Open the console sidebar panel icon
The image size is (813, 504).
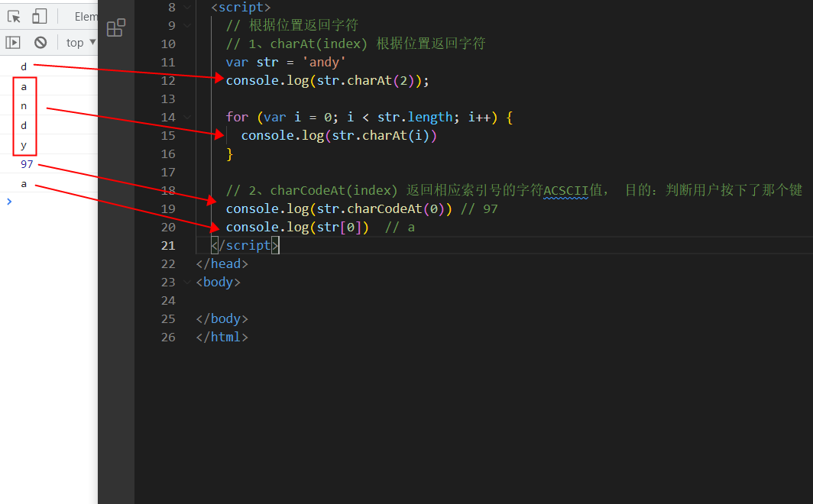tap(13, 42)
